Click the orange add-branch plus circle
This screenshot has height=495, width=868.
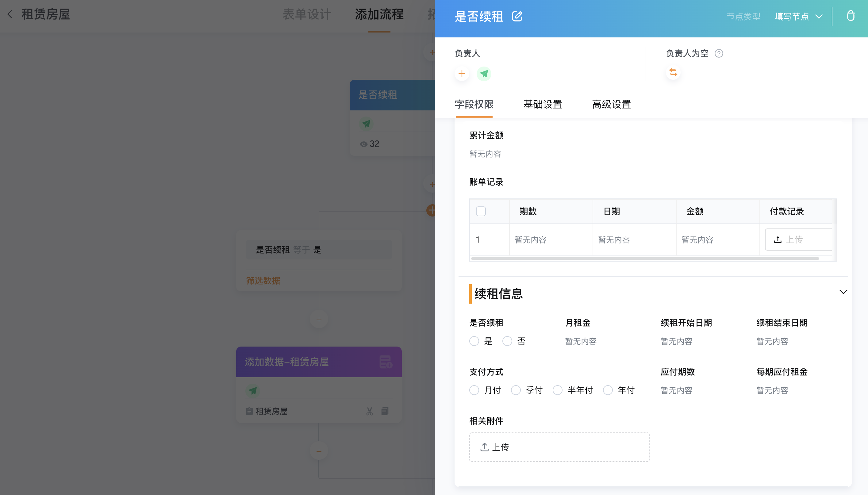[431, 210]
